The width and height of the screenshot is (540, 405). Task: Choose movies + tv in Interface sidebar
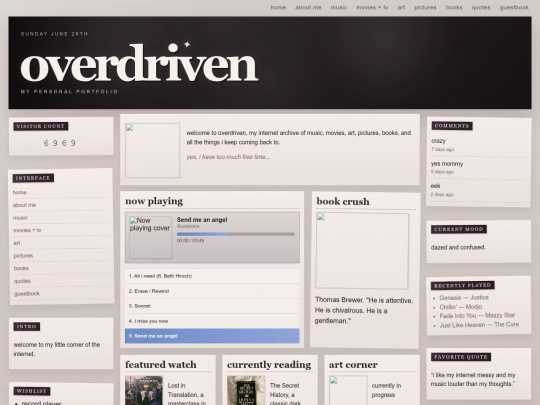pos(27,230)
